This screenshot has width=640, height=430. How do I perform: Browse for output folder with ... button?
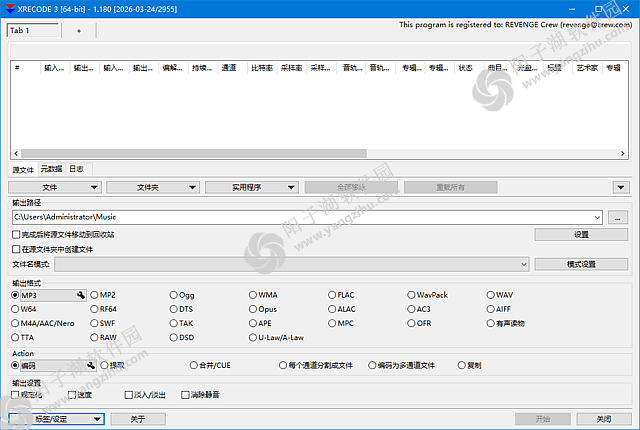pyautogui.click(x=618, y=217)
